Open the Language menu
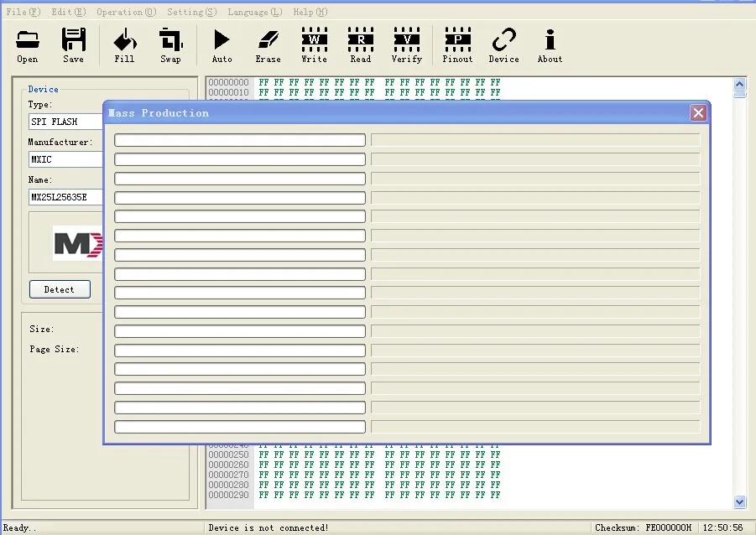Viewport: 756px width, 535px height. pyautogui.click(x=253, y=12)
